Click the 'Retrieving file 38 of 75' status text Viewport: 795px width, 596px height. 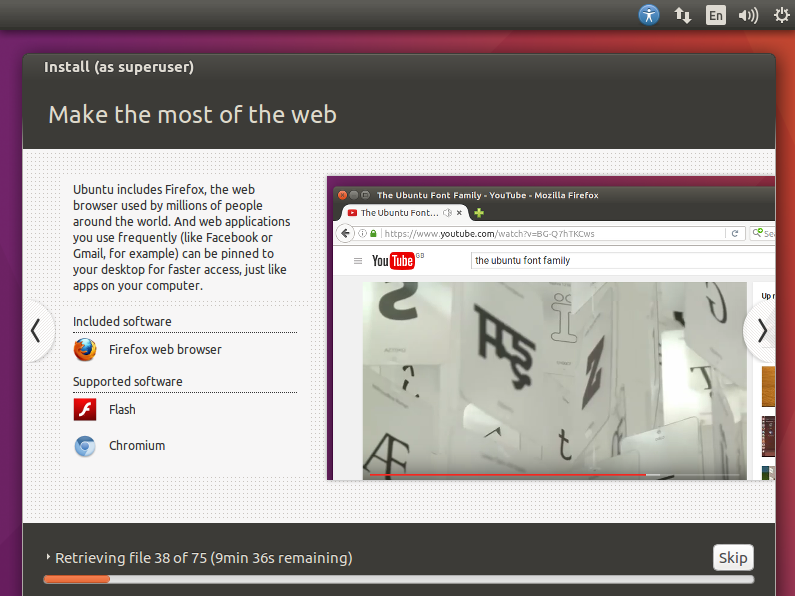click(204, 558)
